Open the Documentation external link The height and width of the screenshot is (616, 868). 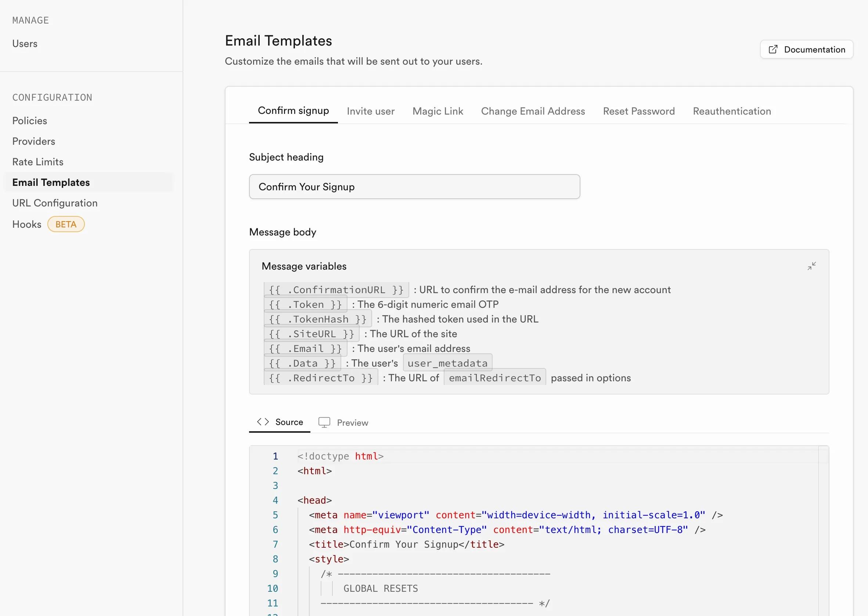tap(806, 48)
